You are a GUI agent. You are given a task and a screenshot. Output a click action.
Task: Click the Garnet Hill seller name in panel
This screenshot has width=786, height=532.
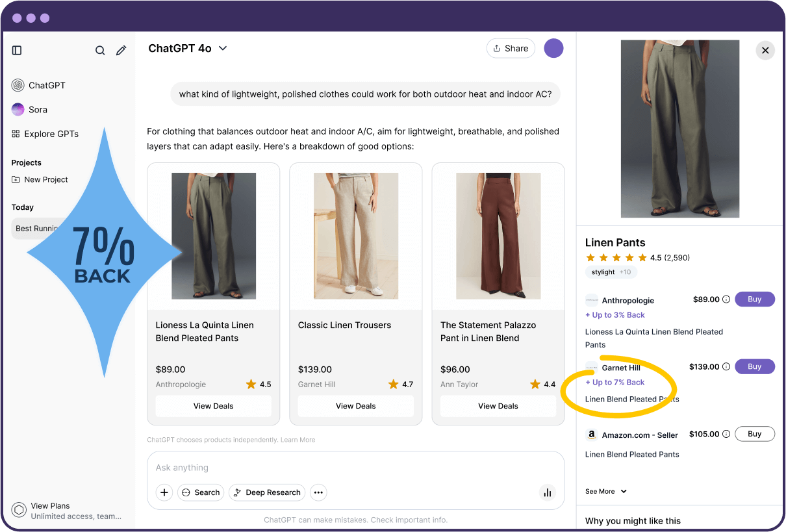click(621, 368)
